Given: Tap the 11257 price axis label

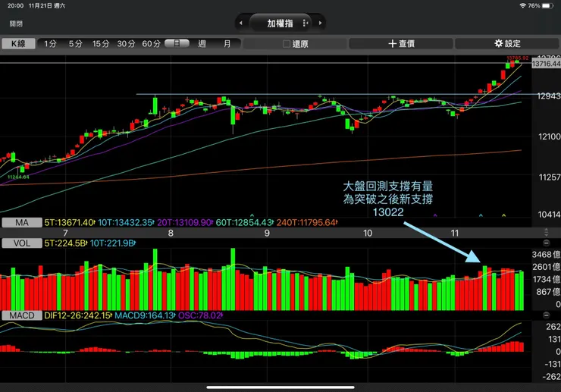Looking at the screenshot, I should 550,177.
